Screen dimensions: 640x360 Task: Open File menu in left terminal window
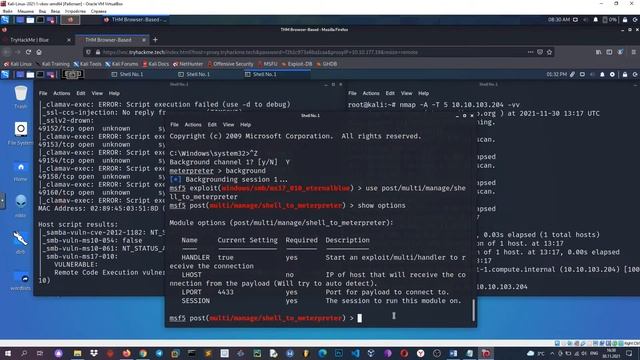coord(43,93)
